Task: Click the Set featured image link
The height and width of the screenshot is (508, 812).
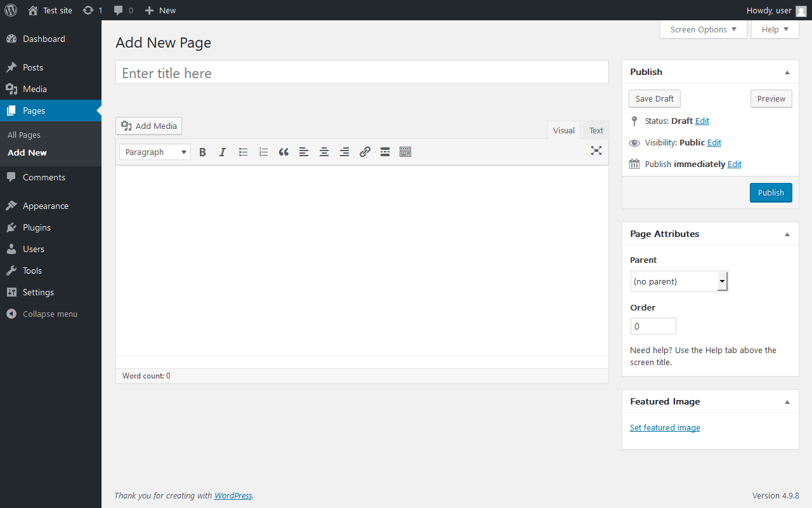Action: pos(665,428)
